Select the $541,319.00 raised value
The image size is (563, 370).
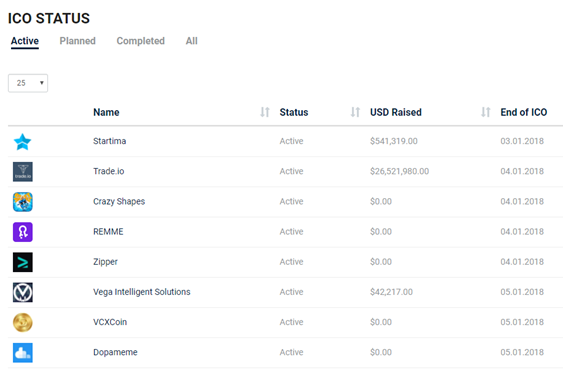click(394, 141)
